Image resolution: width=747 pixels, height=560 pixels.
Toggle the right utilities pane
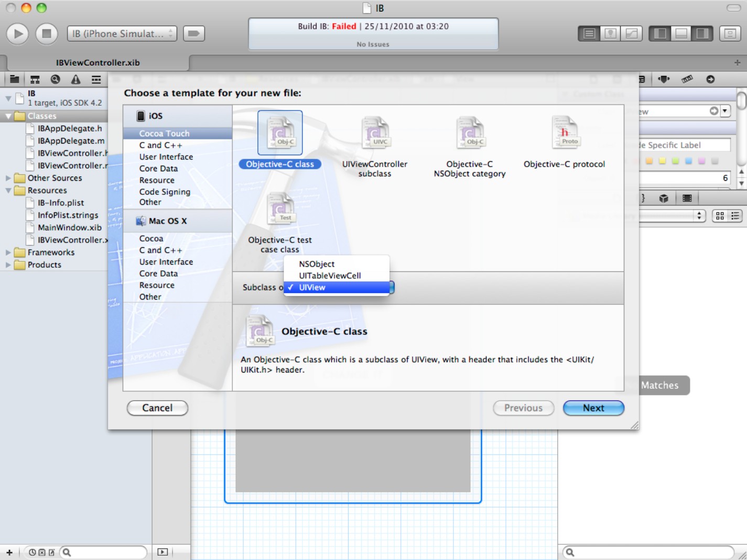coord(702,34)
